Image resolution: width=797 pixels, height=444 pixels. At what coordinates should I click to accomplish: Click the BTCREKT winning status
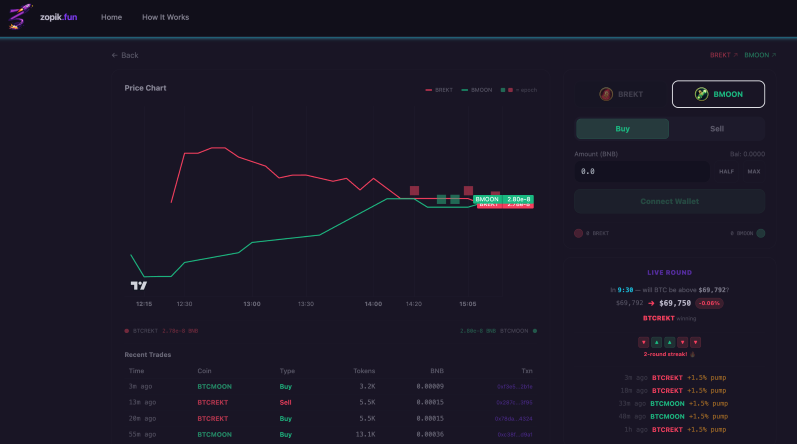pyautogui.click(x=669, y=318)
